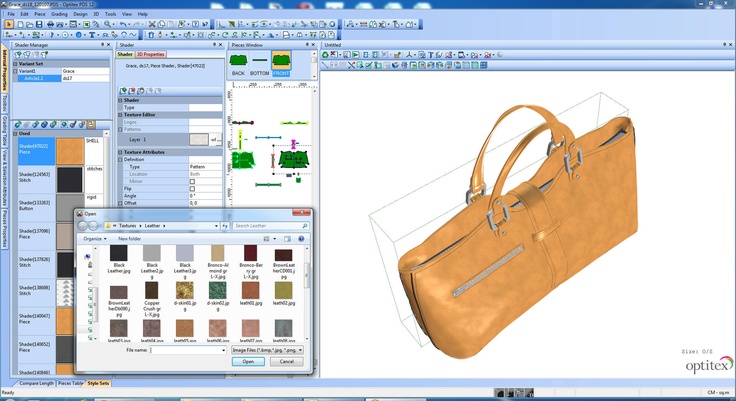Select the BACK piece in Pieces Window
736x401 pixels.
238,64
